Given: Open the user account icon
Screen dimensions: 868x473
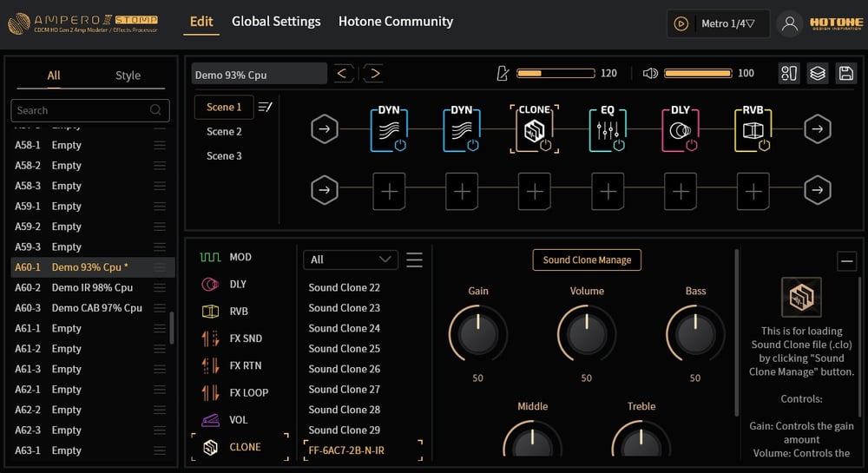Looking at the screenshot, I should 789,23.
